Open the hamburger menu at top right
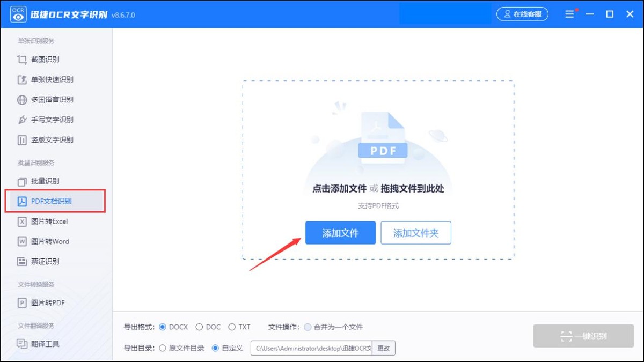644x362 pixels. pos(569,14)
